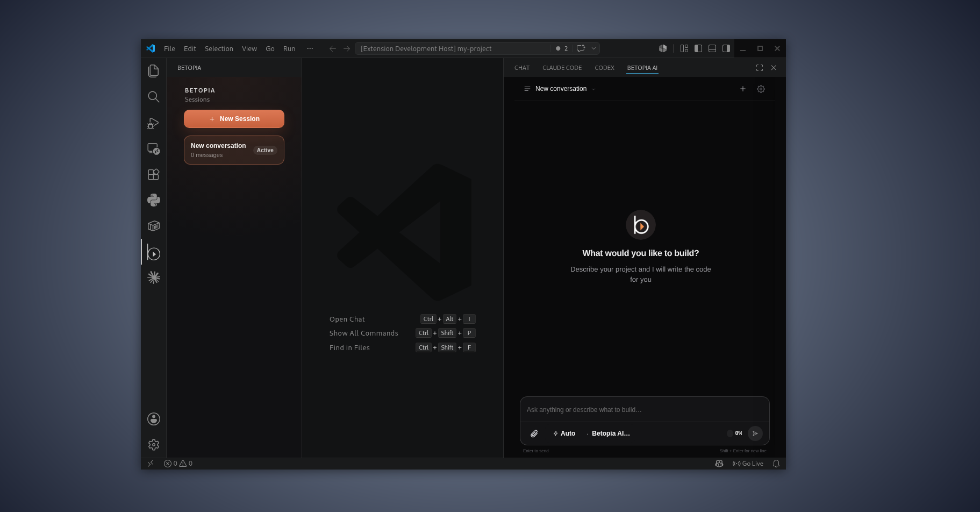The height and width of the screenshot is (512, 980).
Task: Click errors and warnings count in status bar
Action: (x=178, y=464)
